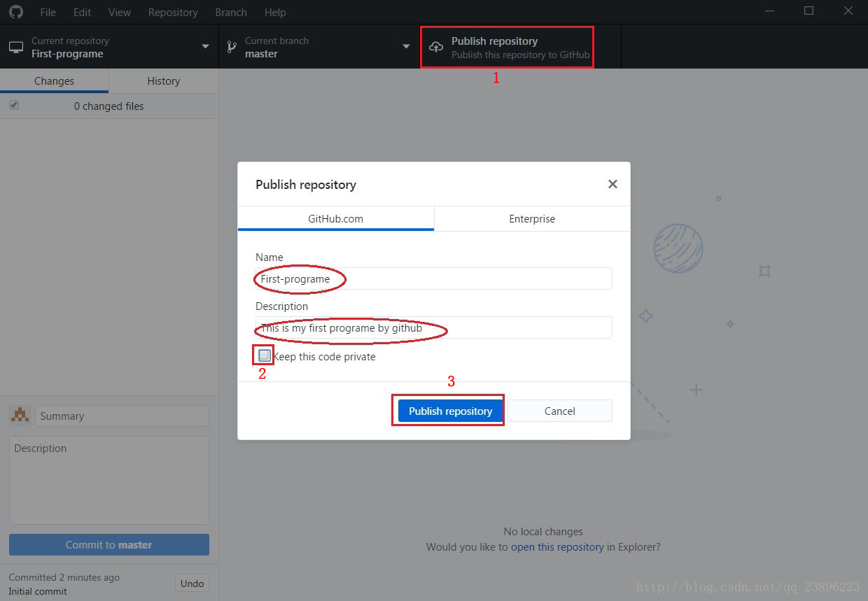
Task: Click the cloud upload Publish repository icon
Action: click(x=436, y=47)
